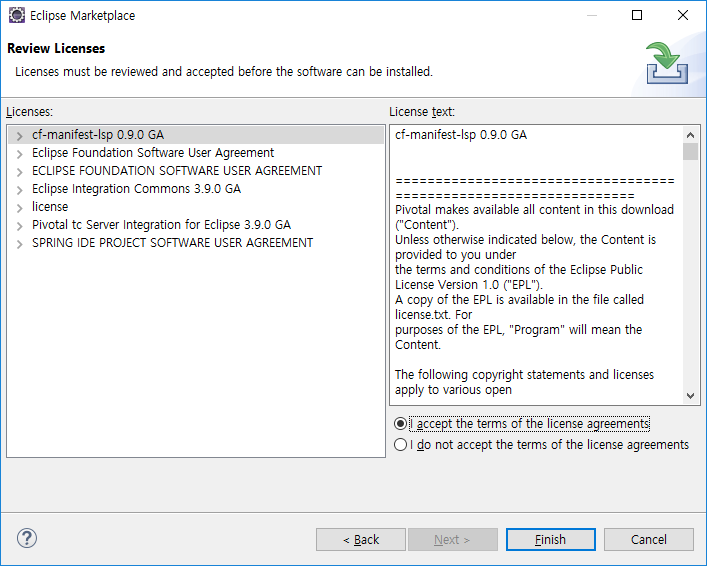Select cf-manifest-lsp 0.9.0 GA license row
Image resolution: width=707 pixels, height=566 pixels.
196,135
